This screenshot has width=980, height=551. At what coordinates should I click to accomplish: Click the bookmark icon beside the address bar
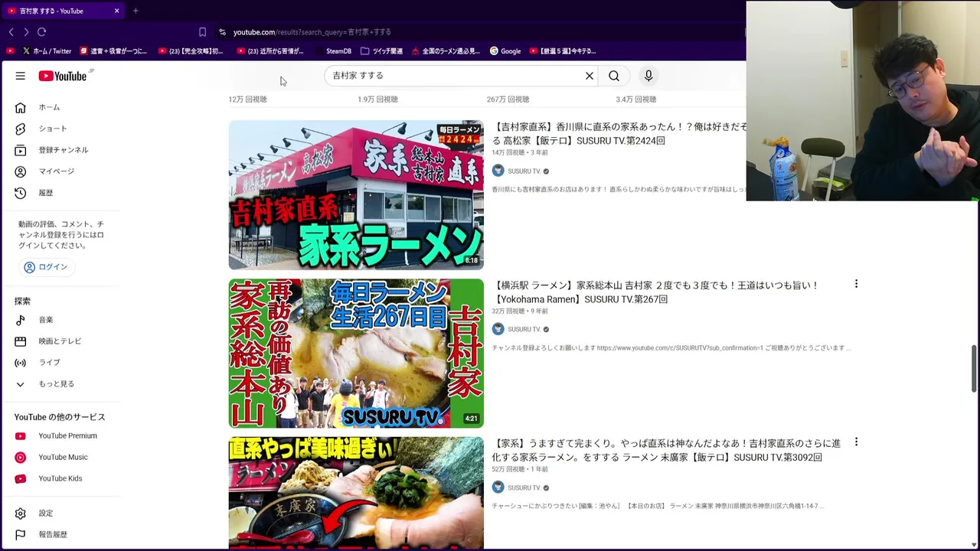(x=202, y=32)
